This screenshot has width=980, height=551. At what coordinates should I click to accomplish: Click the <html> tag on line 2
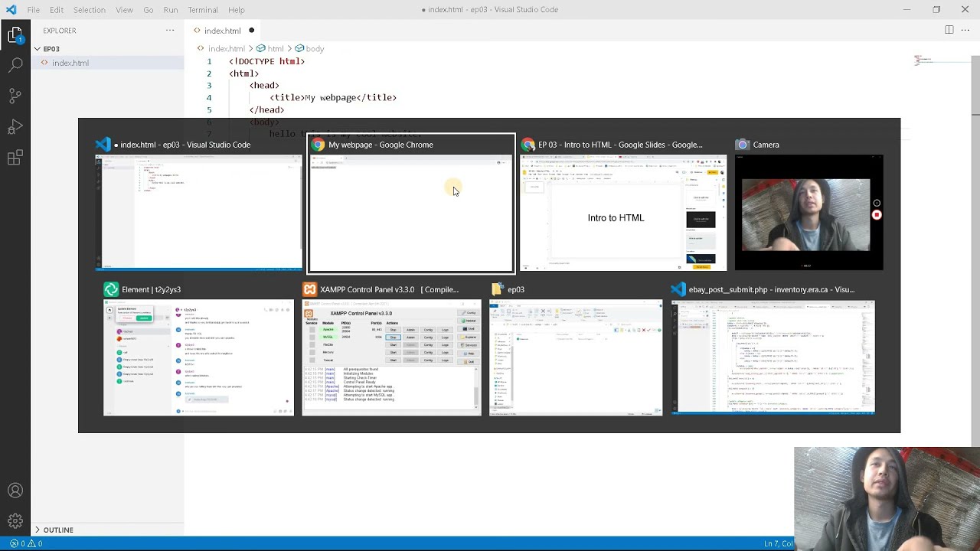[x=243, y=73]
